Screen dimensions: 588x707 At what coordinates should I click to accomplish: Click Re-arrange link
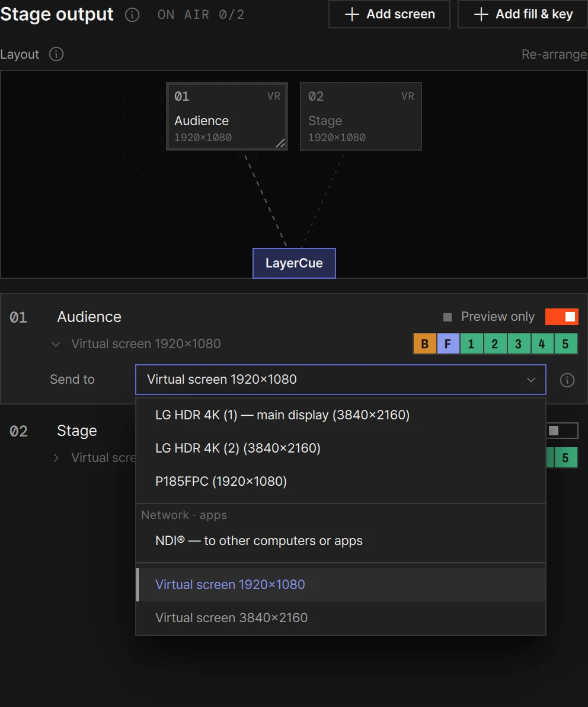click(x=554, y=54)
